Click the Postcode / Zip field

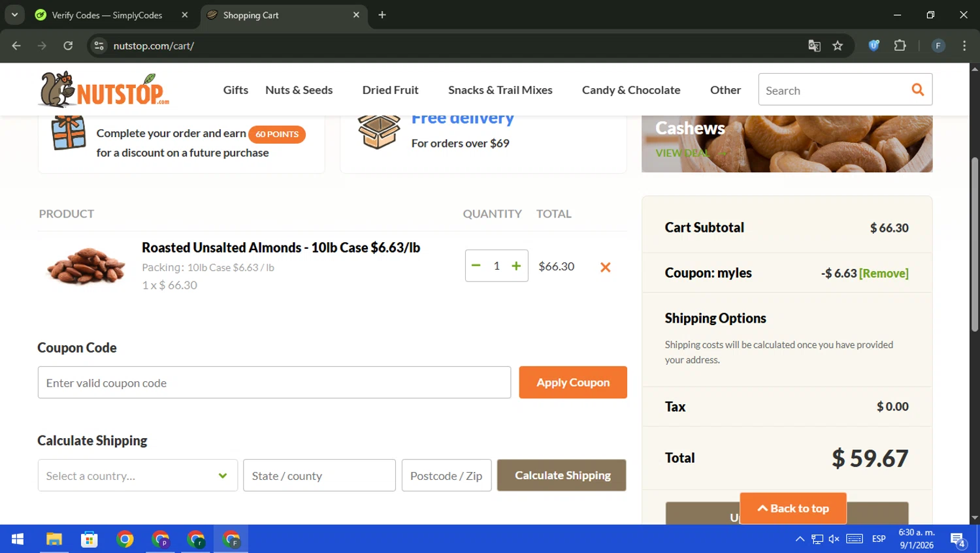(446, 475)
